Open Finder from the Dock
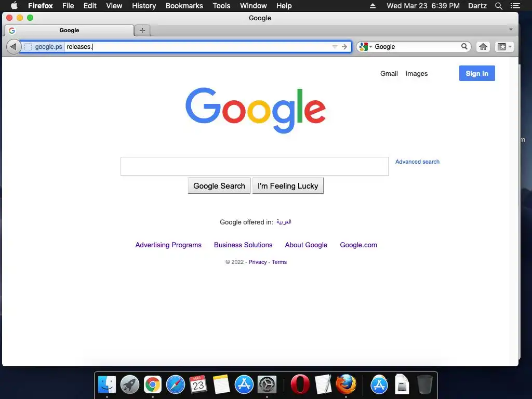The height and width of the screenshot is (399, 532). pyautogui.click(x=107, y=385)
